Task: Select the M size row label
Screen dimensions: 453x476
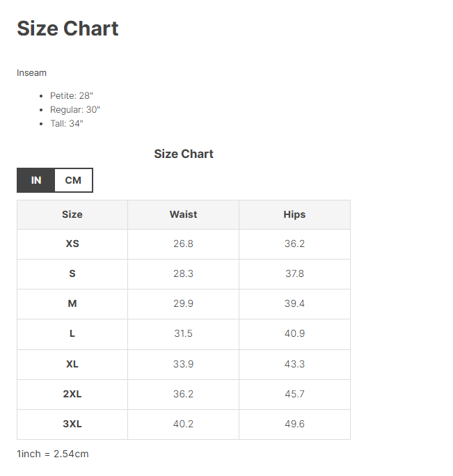Action: [x=72, y=304]
